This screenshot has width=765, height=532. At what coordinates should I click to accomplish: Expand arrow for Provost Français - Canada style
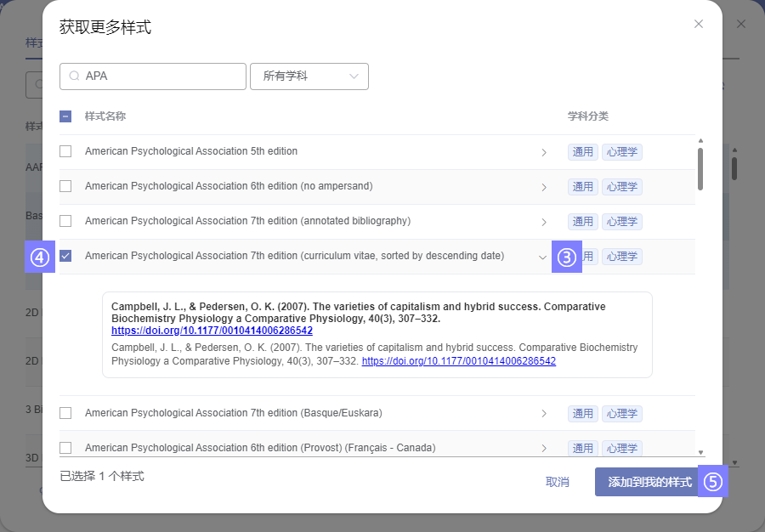click(x=544, y=448)
